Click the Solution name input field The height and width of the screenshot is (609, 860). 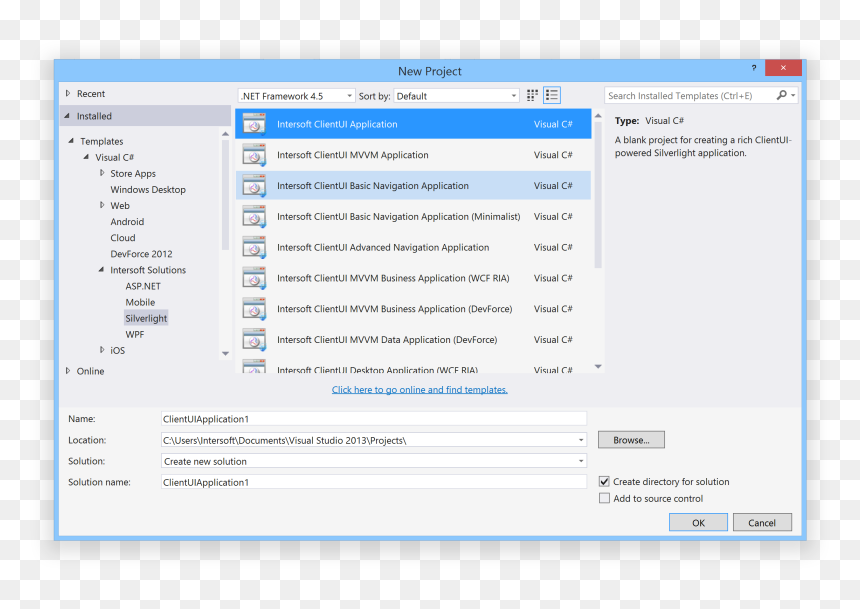coord(374,482)
